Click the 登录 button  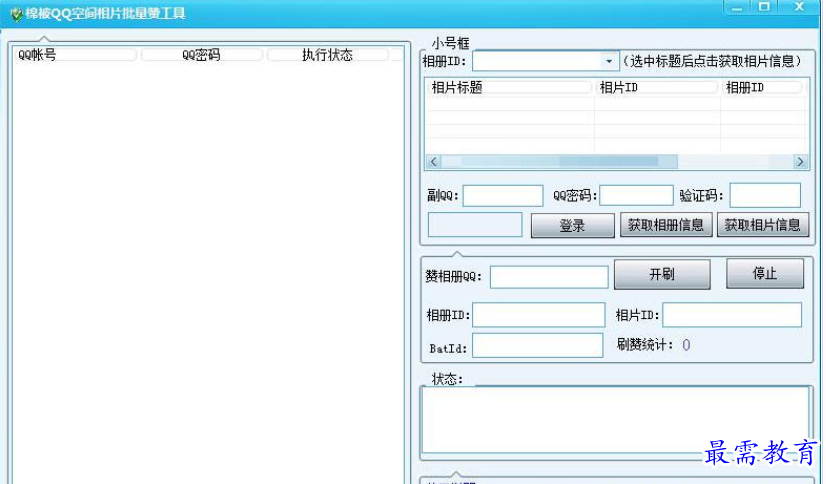coord(572,225)
